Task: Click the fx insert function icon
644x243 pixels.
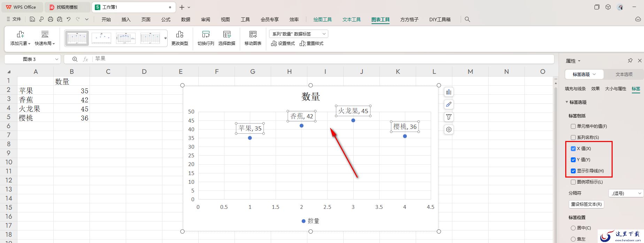Action: pos(85,59)
